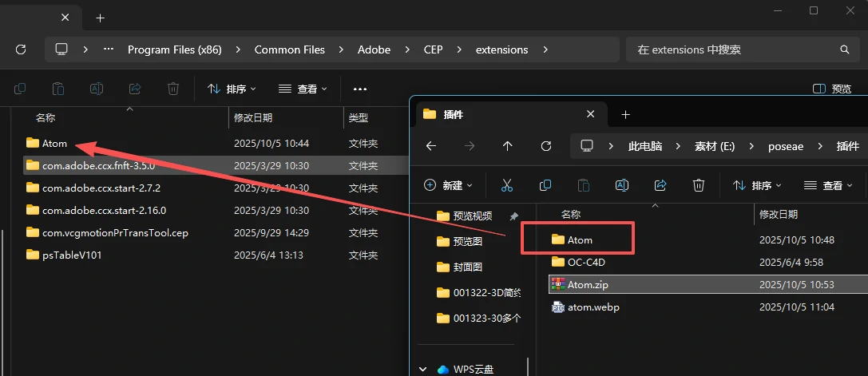Viewport: 868px width, 376px height.
Task: Click Paste icon in extensions toolbar
Action: pos(58,89)
